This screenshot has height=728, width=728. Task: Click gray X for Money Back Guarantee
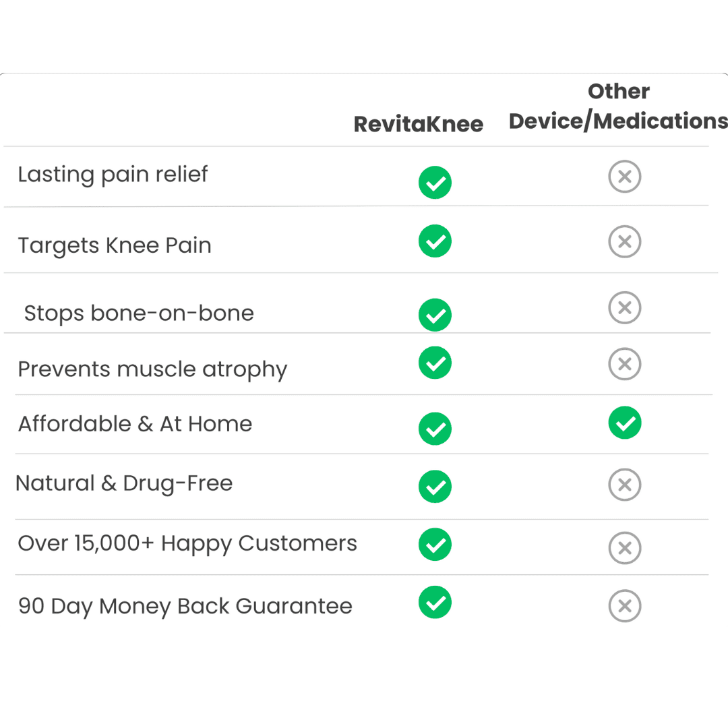point(625,606)
